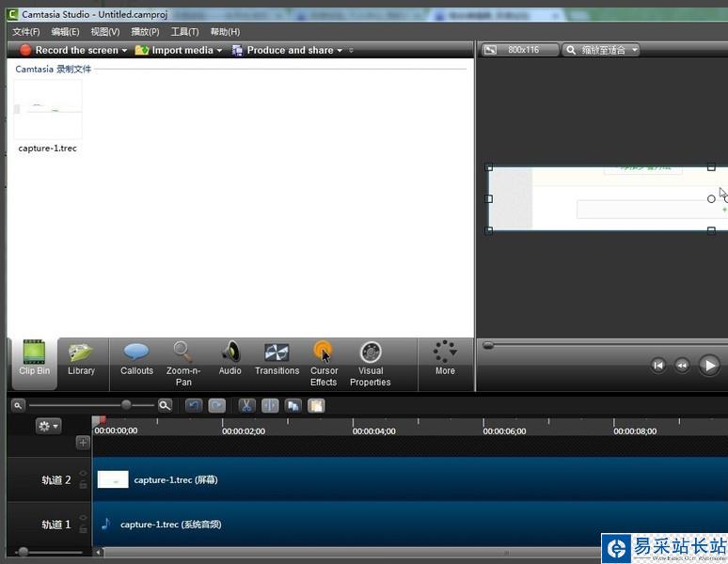Screen dimensions: 728x564
Task: Open the 文件(F) menu
Action: [26, 32]
